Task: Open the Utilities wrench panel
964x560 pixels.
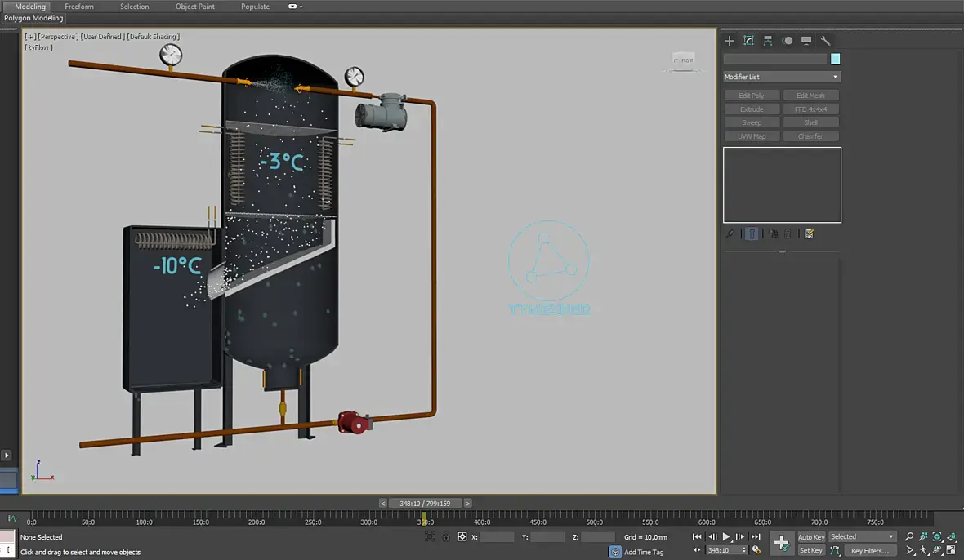Action: tap(825, 41)
